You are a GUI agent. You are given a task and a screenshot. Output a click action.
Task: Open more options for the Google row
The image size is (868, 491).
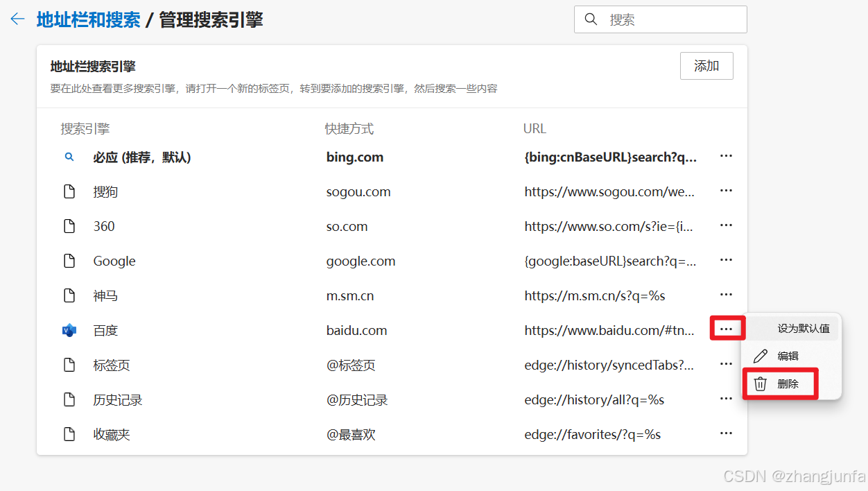726,260
